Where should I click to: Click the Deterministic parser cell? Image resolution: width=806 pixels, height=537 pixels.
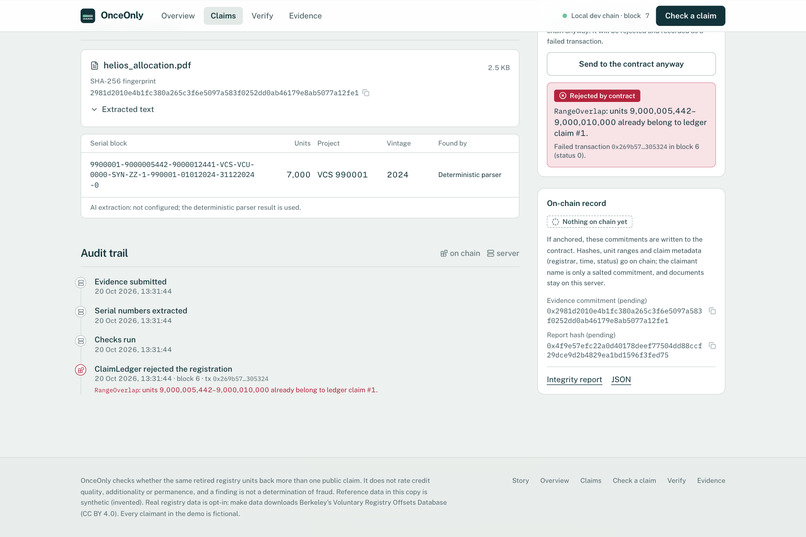470,175
